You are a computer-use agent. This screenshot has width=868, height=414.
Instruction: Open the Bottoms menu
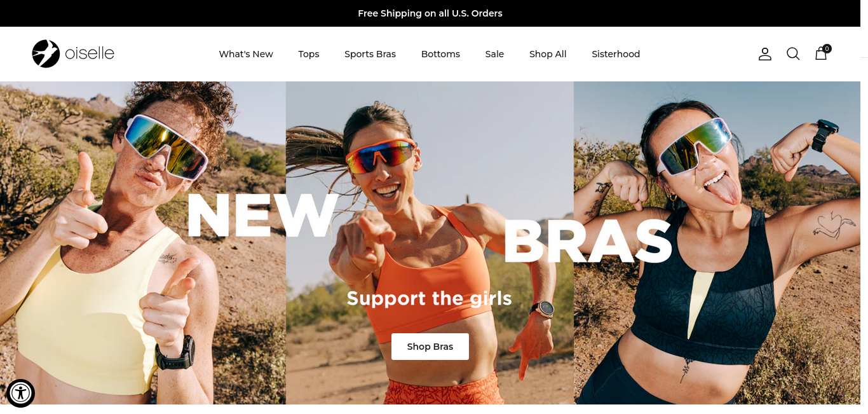[440, 54]
